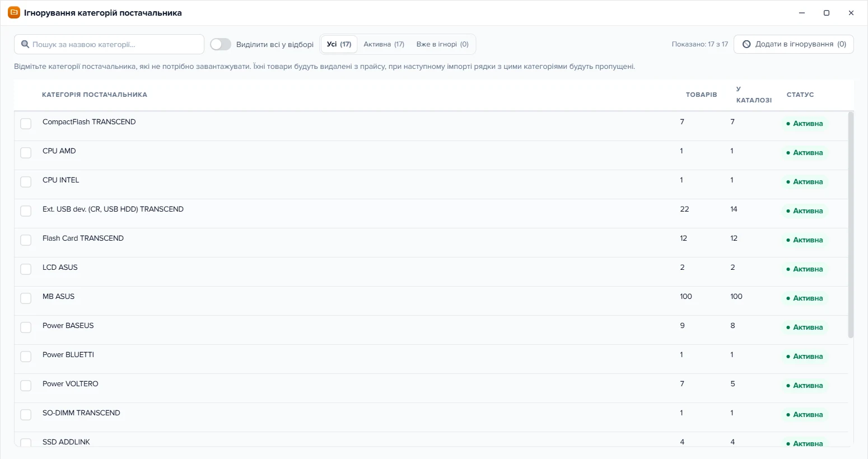The image size is (868, 459).
Task: Click catalog count 100 in MB ASUS row
Action: (736, 296)
